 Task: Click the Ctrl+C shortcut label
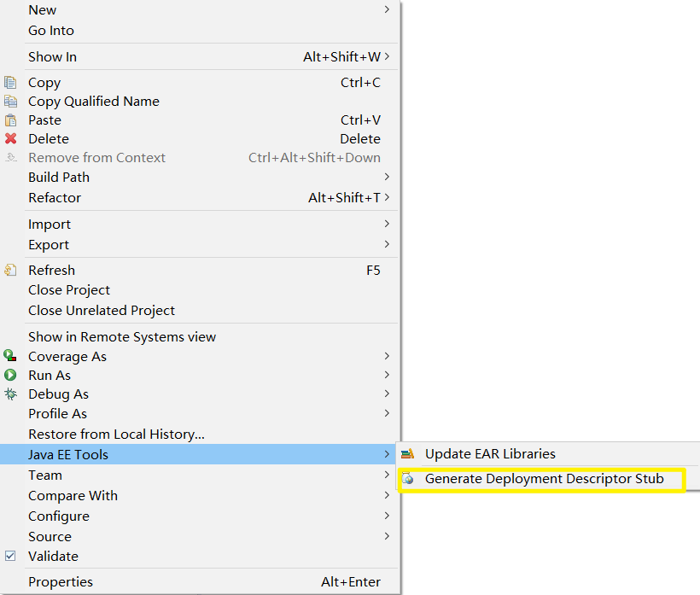360,83
